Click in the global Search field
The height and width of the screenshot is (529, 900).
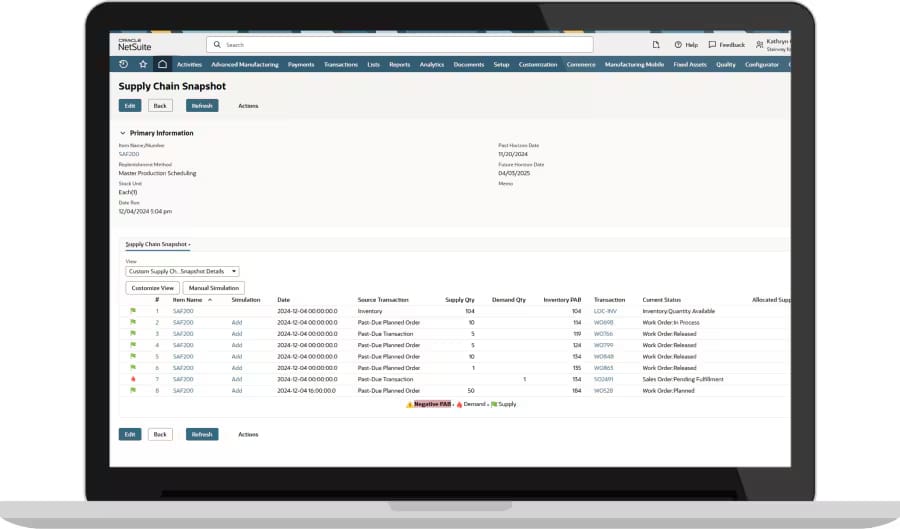(400, 45)
